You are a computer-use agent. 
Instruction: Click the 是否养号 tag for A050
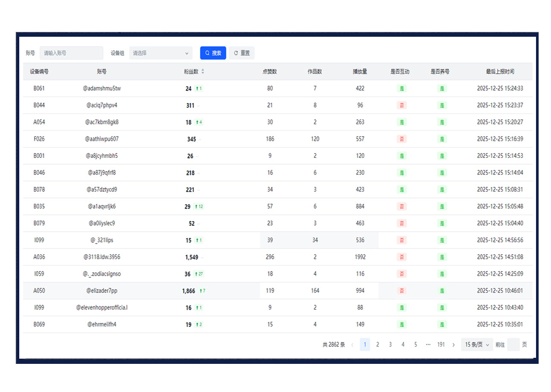pyautogui.click(x=442, y=291)
